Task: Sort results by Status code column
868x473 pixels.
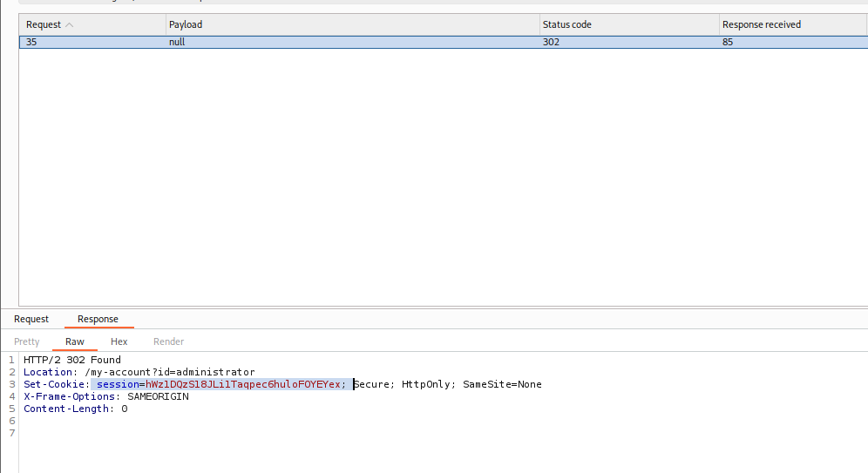Action: click(566, 25)
